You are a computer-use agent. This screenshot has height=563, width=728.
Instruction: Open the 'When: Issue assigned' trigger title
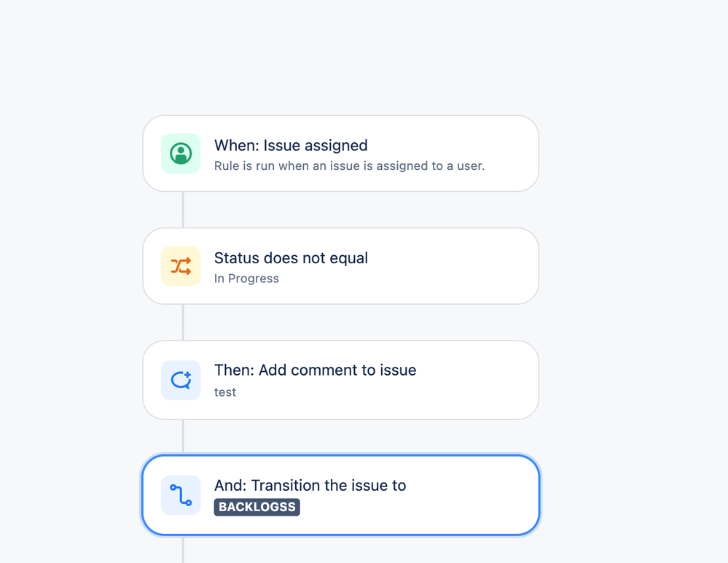pos(291,145)
